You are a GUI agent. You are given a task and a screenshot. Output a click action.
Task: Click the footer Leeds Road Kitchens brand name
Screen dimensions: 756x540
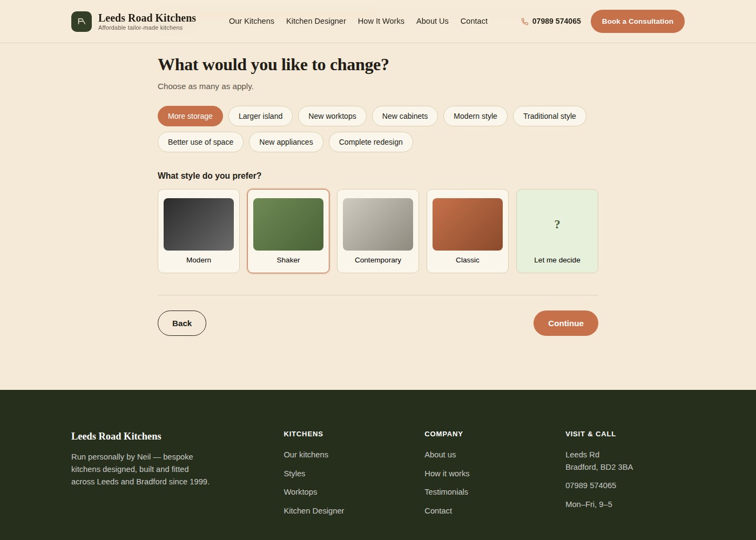coord(116,436)
